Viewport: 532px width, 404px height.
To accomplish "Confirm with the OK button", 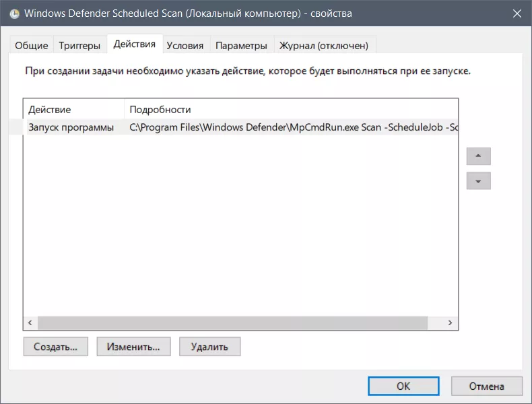I will (x=403, y=386).
